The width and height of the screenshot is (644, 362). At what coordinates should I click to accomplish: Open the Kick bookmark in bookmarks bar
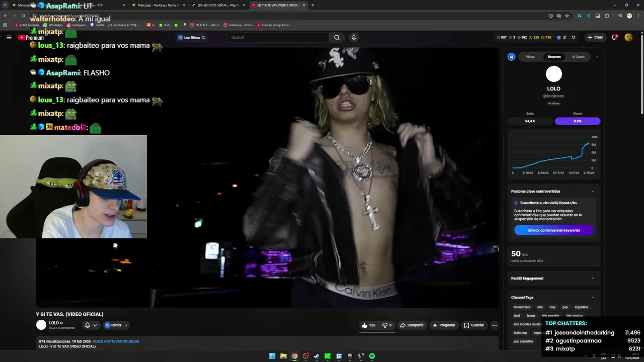pos(165,25)
